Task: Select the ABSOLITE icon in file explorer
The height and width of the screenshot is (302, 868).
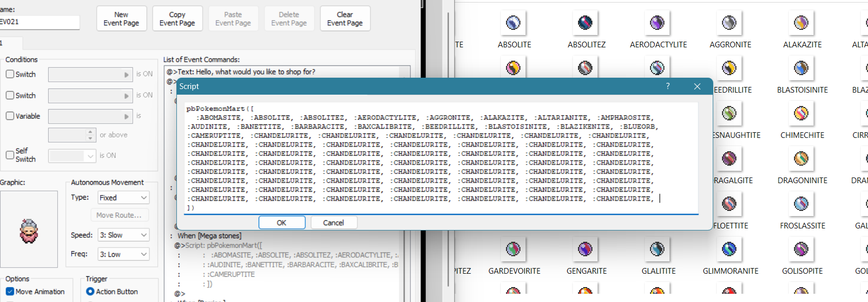Action: (x=513, y=23)
